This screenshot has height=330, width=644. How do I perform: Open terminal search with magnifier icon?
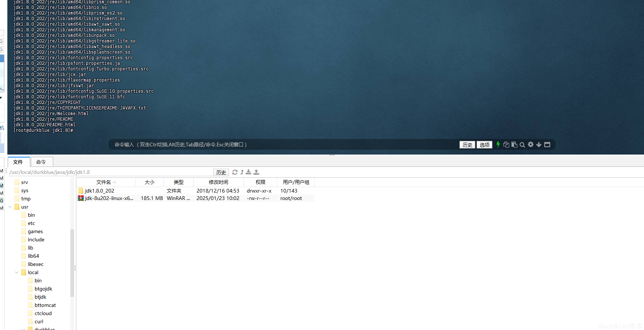(522, 145)
